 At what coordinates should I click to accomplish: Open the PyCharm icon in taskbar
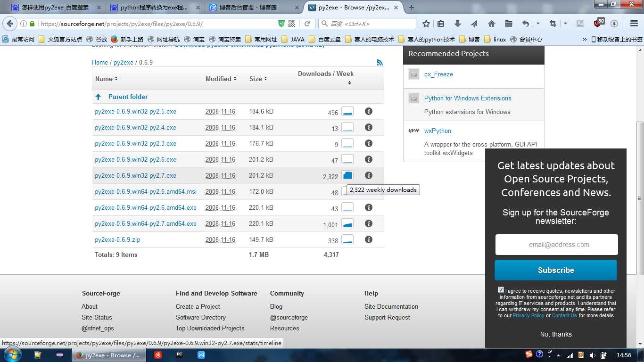point(180,355)
